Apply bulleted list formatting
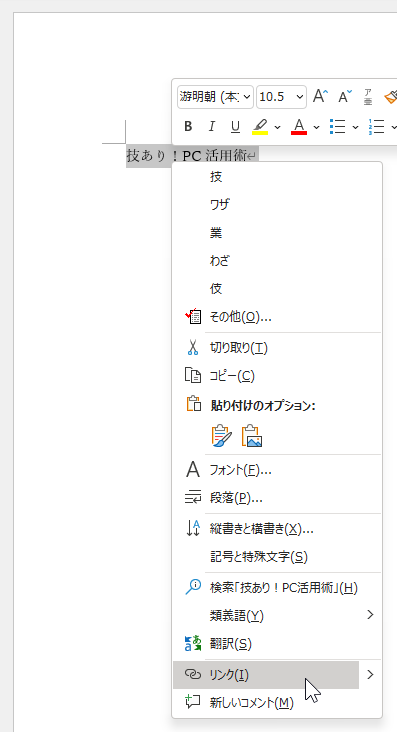Screen dimensions: 397x732 point(337,127)
